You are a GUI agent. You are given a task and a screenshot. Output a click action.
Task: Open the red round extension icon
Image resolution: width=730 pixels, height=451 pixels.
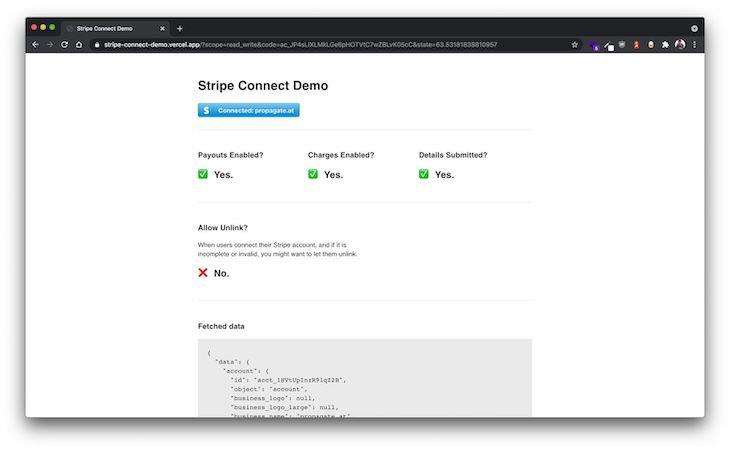(636, 45)
